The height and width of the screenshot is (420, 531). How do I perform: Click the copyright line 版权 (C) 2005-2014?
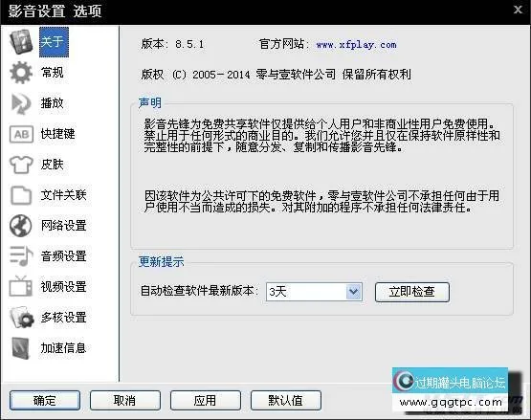[x=196, y=75]
